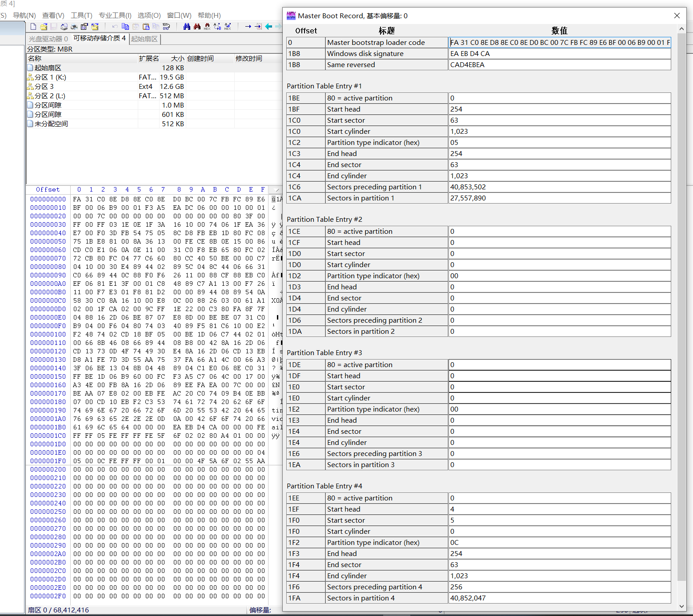Open the 帮助(H) menu
Screen dimensions: 693x616
pyautogui.click(x=209, y=16)
